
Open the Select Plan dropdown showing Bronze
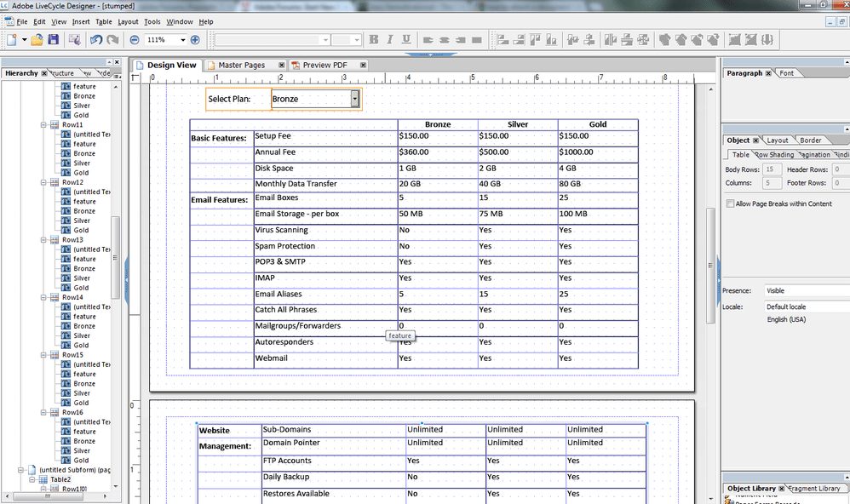[x=355, y=99]
